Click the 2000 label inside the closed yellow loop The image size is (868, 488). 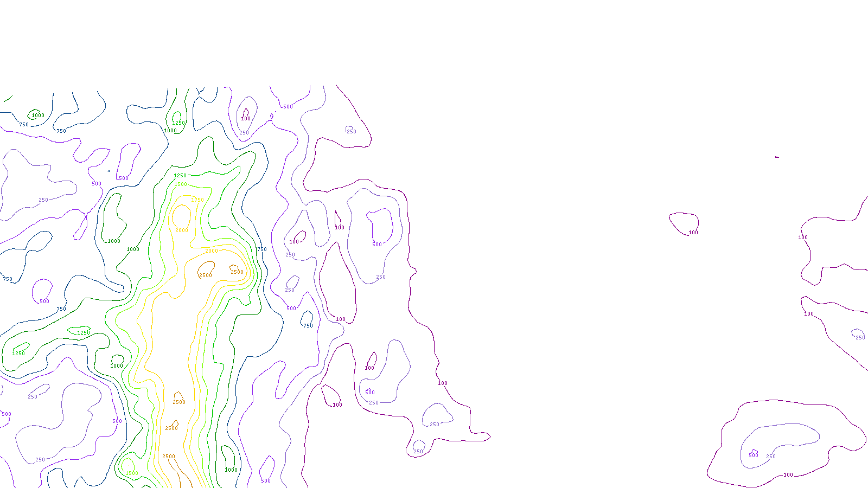pyautogui.click(x=181, y=230)
